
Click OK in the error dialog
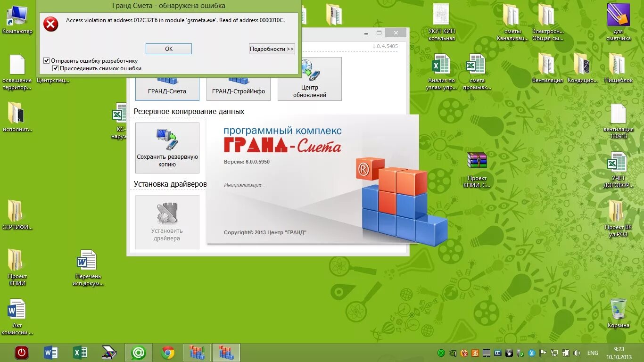(168, 49)
